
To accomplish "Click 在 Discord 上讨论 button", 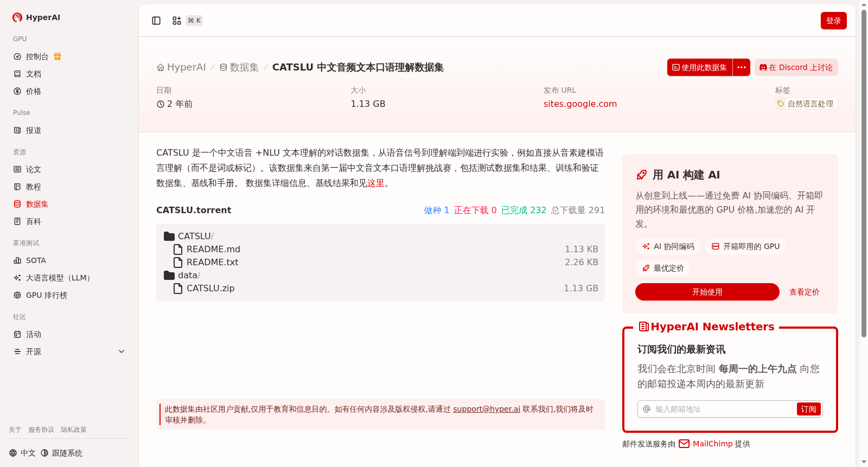I will pyautogui.click(x=796, y=67).
